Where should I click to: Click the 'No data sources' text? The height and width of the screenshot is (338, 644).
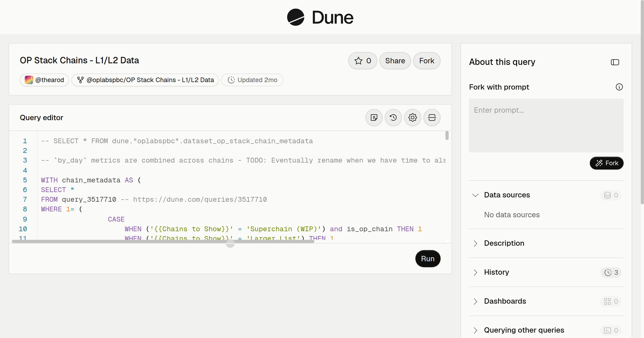point(512,215)
